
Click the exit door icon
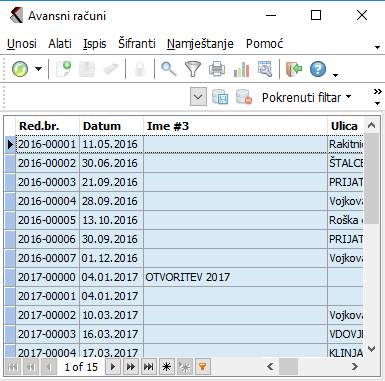(294, 69)
